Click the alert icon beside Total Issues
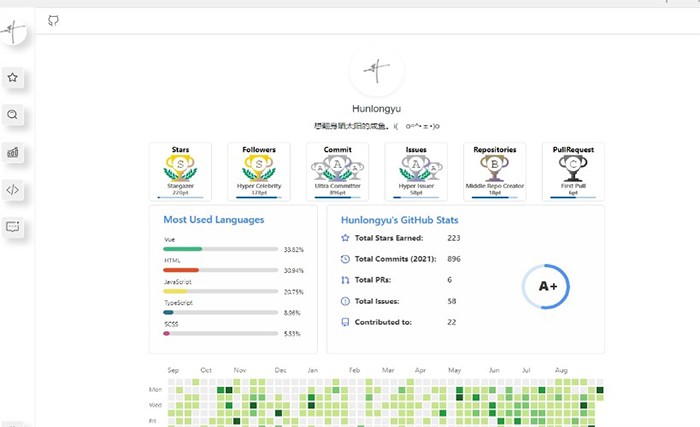This screenshot has width=700, height=427. (345, 301)
